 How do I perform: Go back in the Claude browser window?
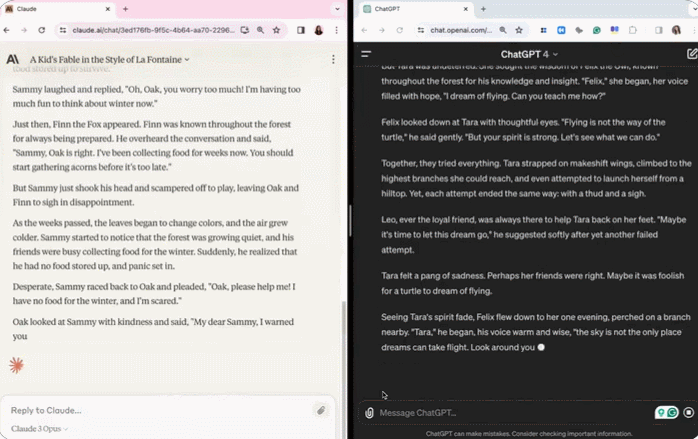pos(7,30)
